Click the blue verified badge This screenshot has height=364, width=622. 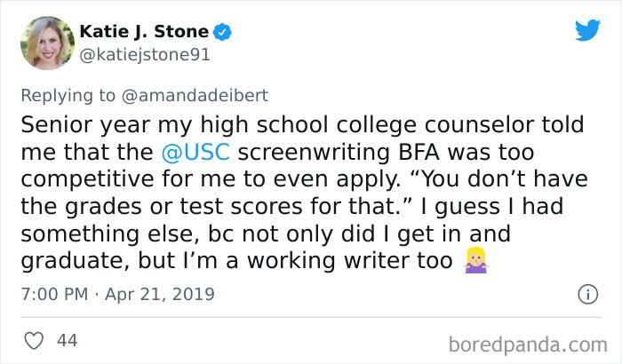pos(224,33)
